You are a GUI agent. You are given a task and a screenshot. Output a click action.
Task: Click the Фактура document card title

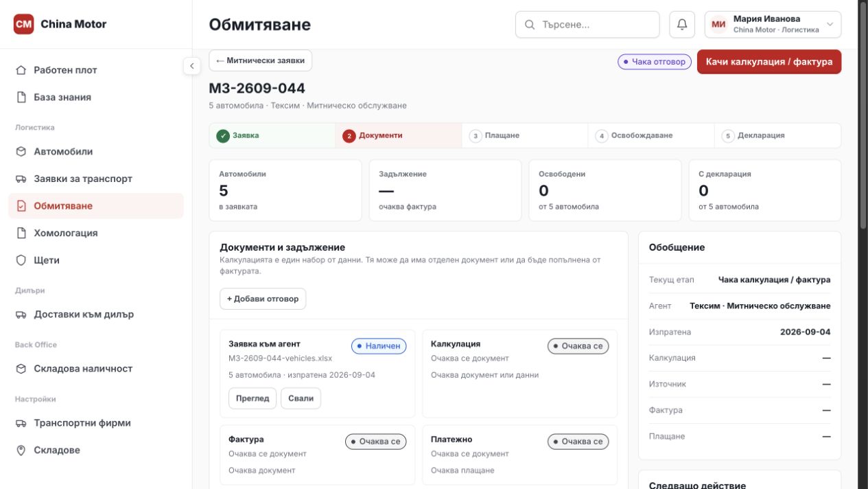click(246, 440)
